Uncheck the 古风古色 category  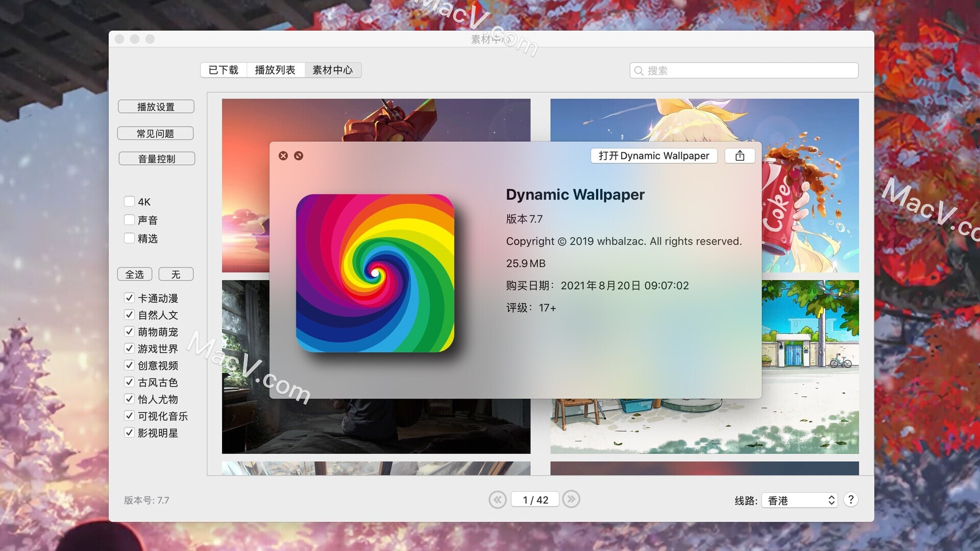click(129, 382)
